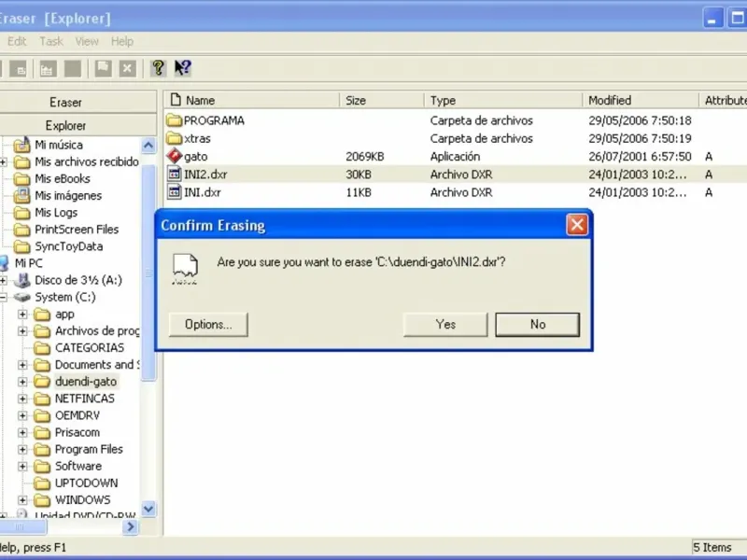Select SyncToyData in the tree
The height and width of the screenshot is (560, 747).
point(68,246)
